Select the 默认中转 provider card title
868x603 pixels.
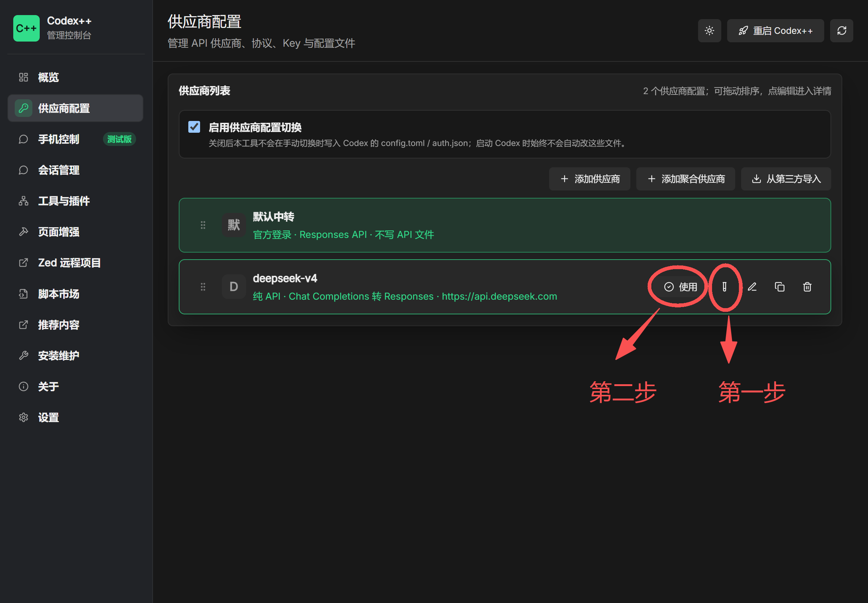pos(274,217)
